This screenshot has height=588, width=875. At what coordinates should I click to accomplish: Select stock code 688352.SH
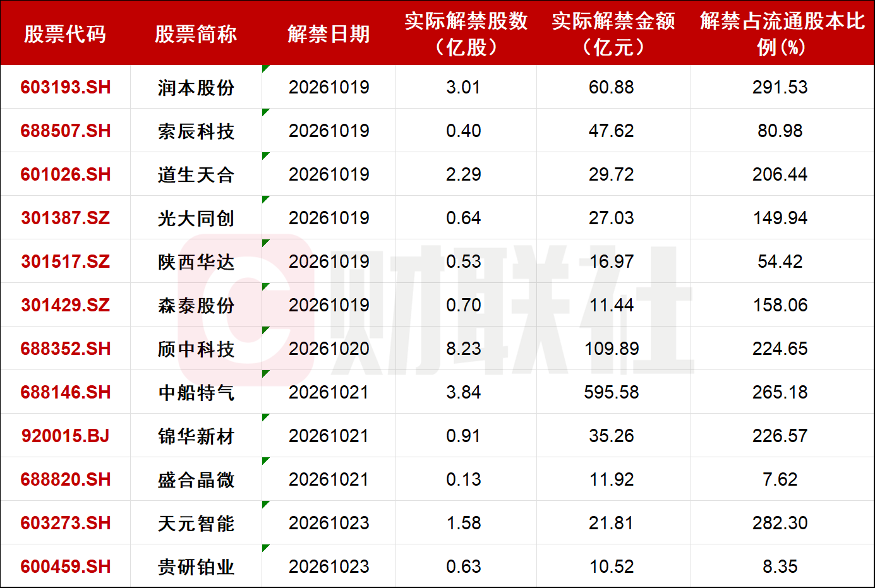coord(66,349)
